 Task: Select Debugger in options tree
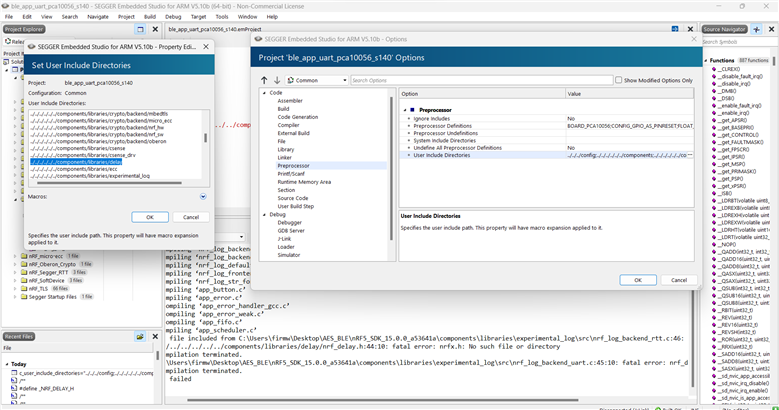pos(290,223)
